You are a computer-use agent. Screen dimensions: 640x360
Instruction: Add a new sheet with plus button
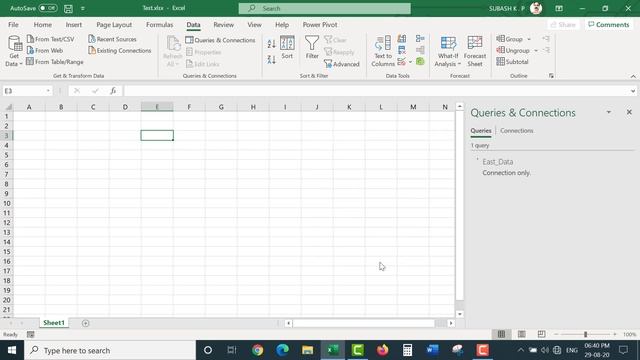85,323
